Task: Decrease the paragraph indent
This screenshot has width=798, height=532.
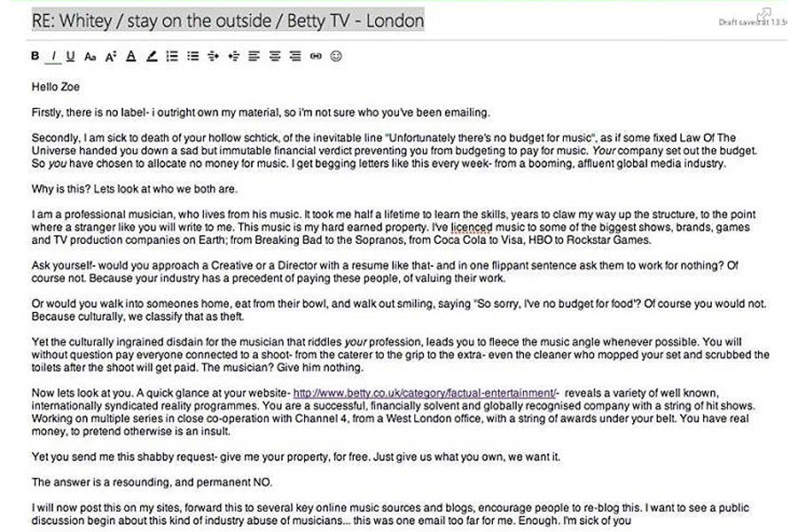Action: tap(213, 56)
